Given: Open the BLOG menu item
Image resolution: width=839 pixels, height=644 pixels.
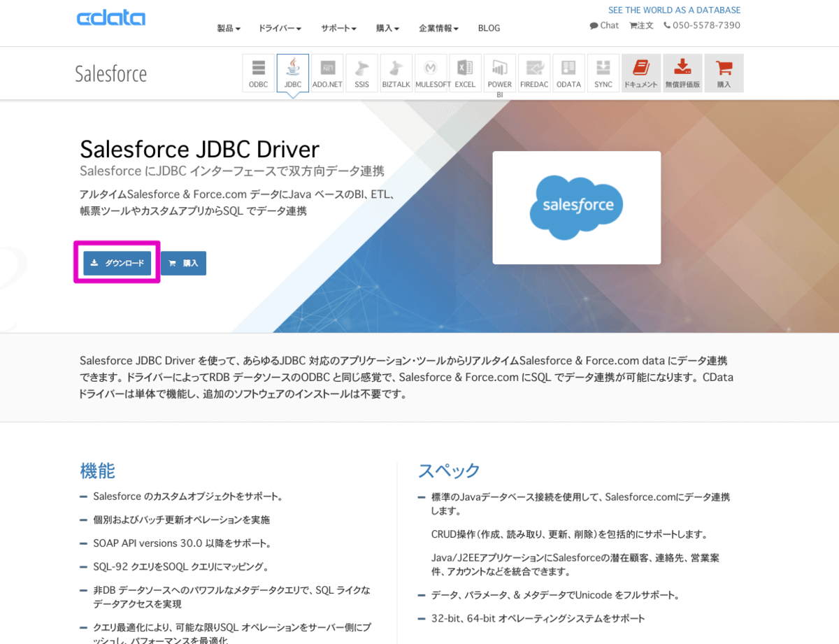Looking at the screenshot, I should coord(489,28).
